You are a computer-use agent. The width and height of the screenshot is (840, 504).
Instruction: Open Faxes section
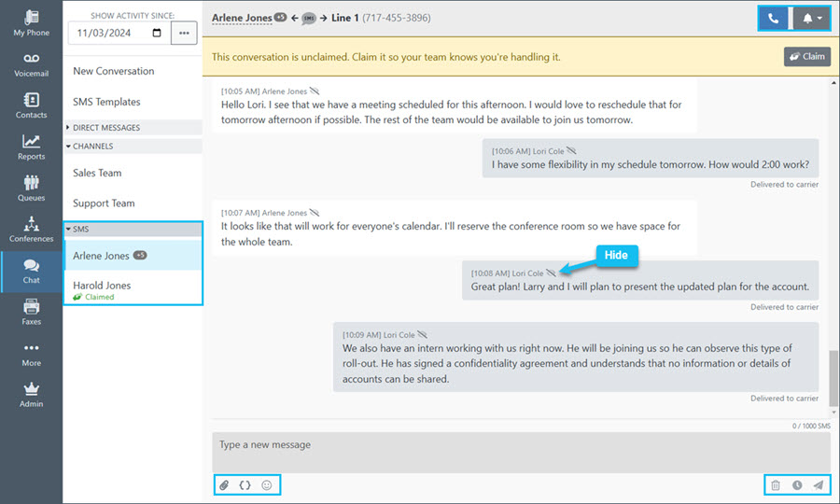click(x=31, y=313)
